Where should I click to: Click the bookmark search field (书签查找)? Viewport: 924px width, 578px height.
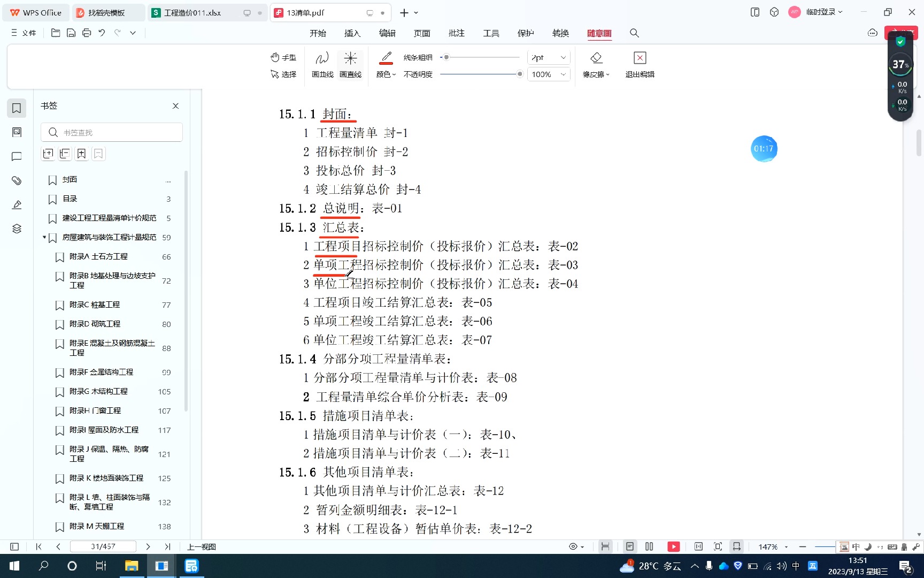pos(112,132)
